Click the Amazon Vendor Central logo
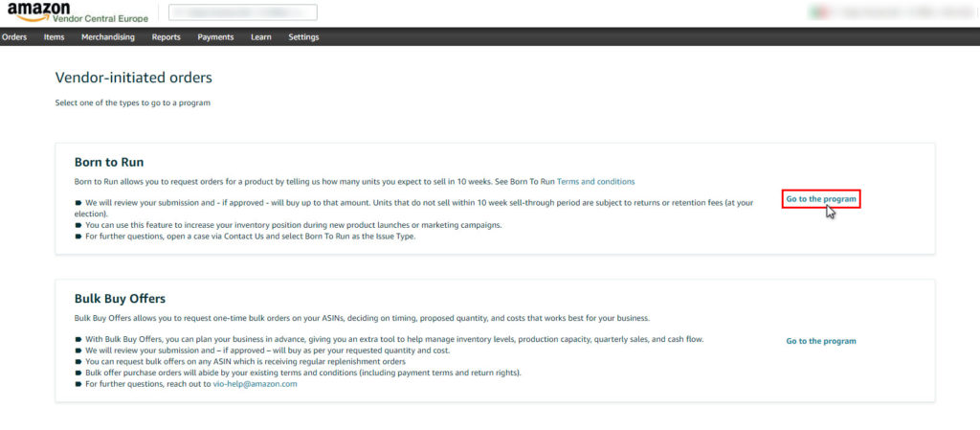This screenshot has width=980, height=430. 78,12
